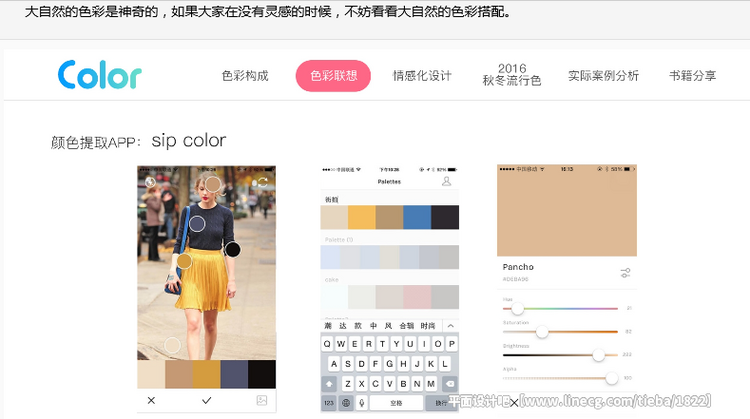Open the adjustment sliders icon beside Pancho
750x419 pixels.
pyautogui.click(x=625, y=273)
